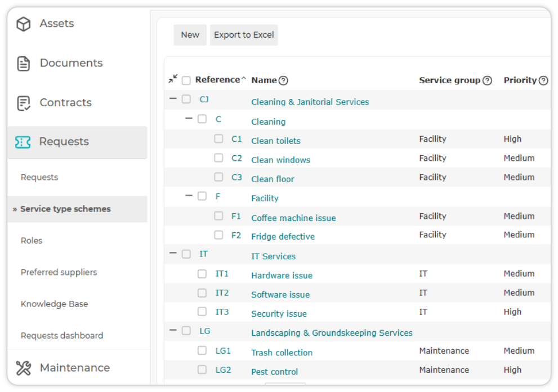Check the LG2 Pest control checkbox
This screenshot has height=392, width=558.
pos(202,370)
